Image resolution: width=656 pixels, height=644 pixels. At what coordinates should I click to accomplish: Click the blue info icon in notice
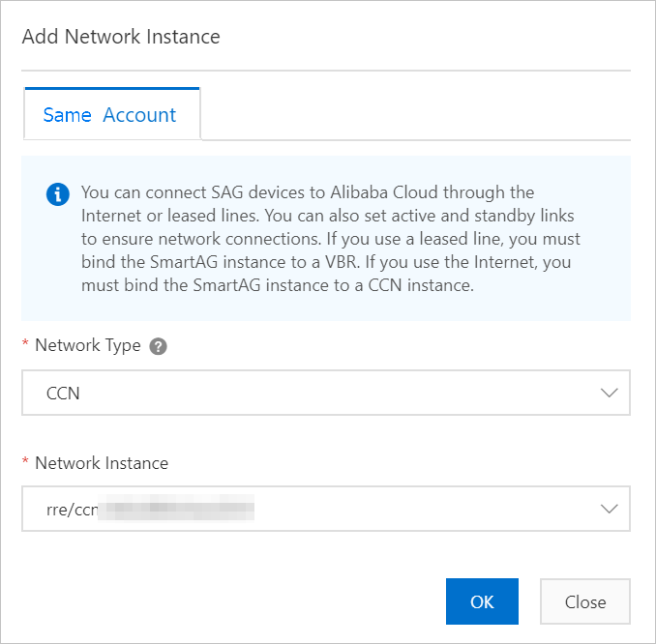[58, 194]
